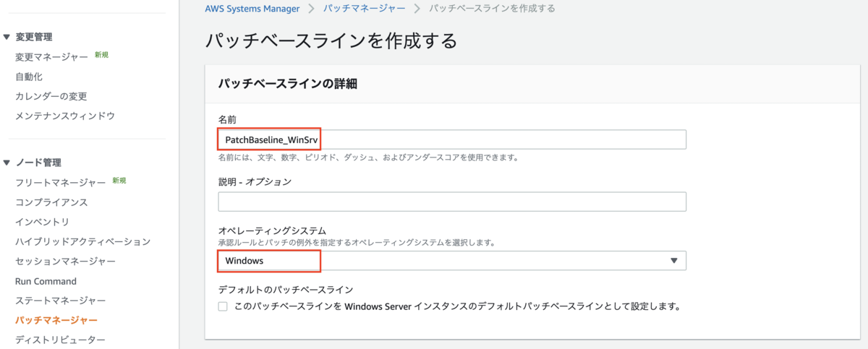The height and width of the screenshot is (349, 868).
Task: Open 変更マネージャー in the sidebar
Action: tap(51, 56)
